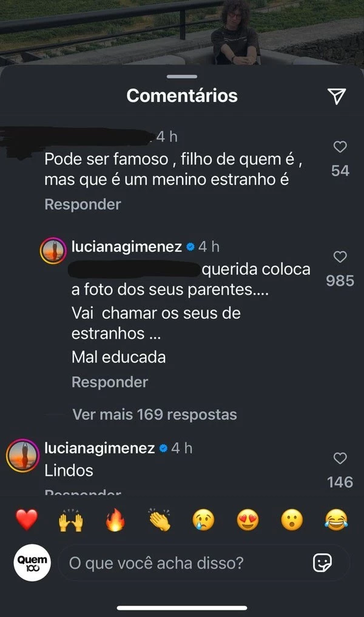Like lucianagimenez's reply with 985 likes
This screenshot has width=364, height=617.
[340, 257]
